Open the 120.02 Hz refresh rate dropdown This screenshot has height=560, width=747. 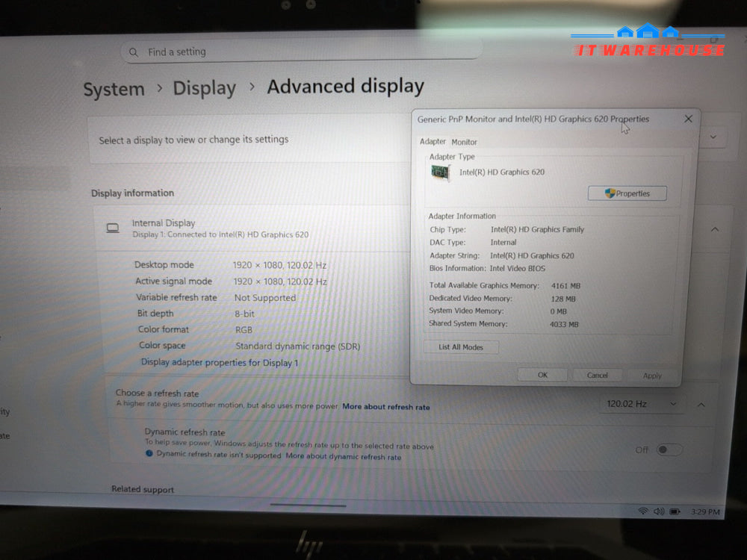(x=641, y=404)
